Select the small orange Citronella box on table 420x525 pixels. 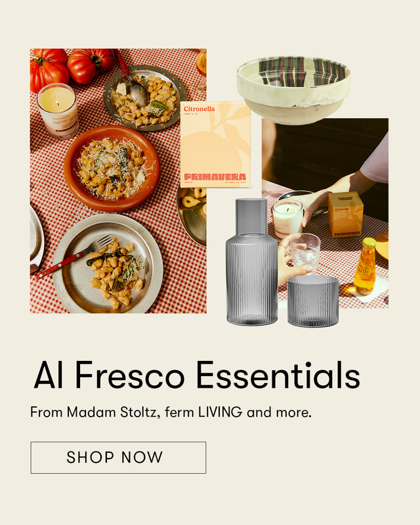pyautogui.click(x=346, y=215)
